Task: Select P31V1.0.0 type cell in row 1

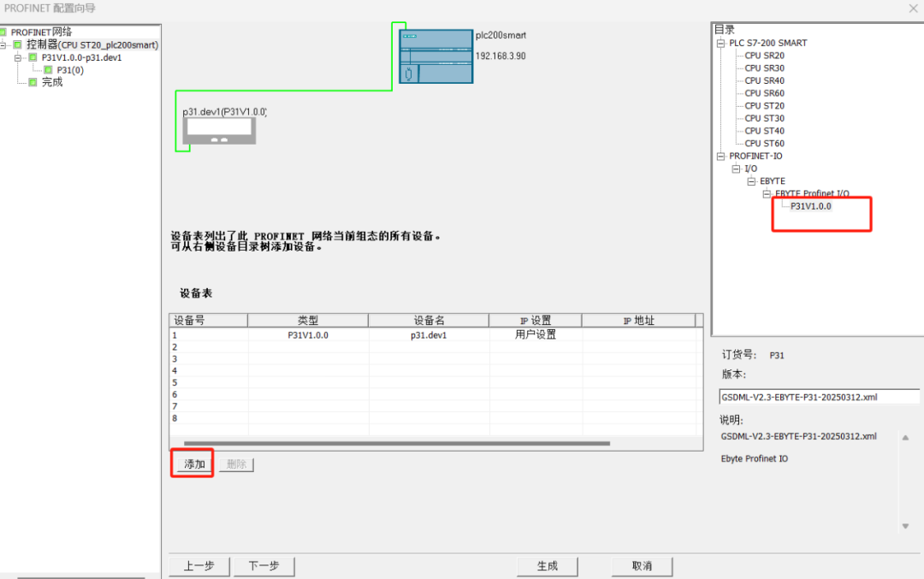Action: (308, 335)
